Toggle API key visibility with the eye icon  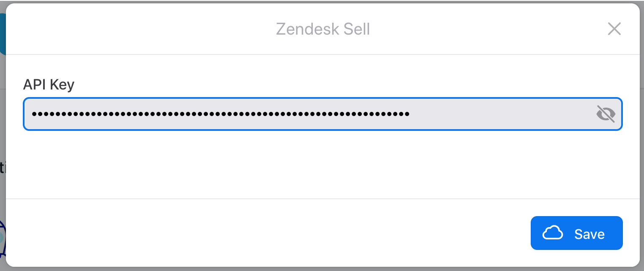pyautogui.click(x=606, y=114)
